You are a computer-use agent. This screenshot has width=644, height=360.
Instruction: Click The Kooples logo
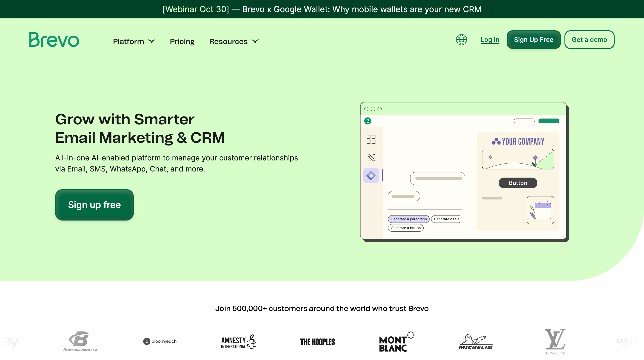pos(317,342)
